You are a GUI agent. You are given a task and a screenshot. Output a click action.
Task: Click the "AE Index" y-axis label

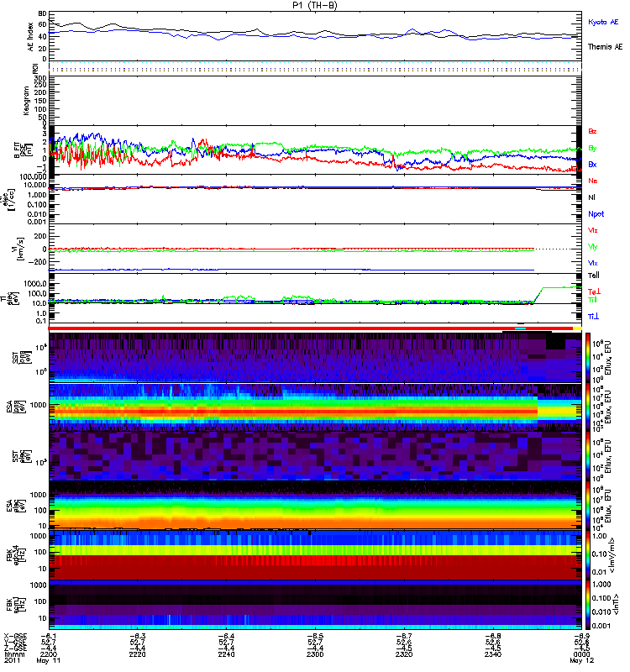30,37
